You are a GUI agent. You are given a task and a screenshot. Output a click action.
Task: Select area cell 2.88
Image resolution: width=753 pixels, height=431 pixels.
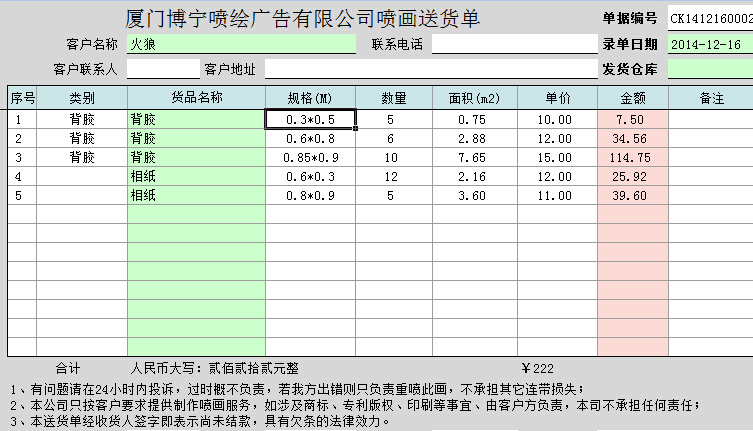point(475,138)
